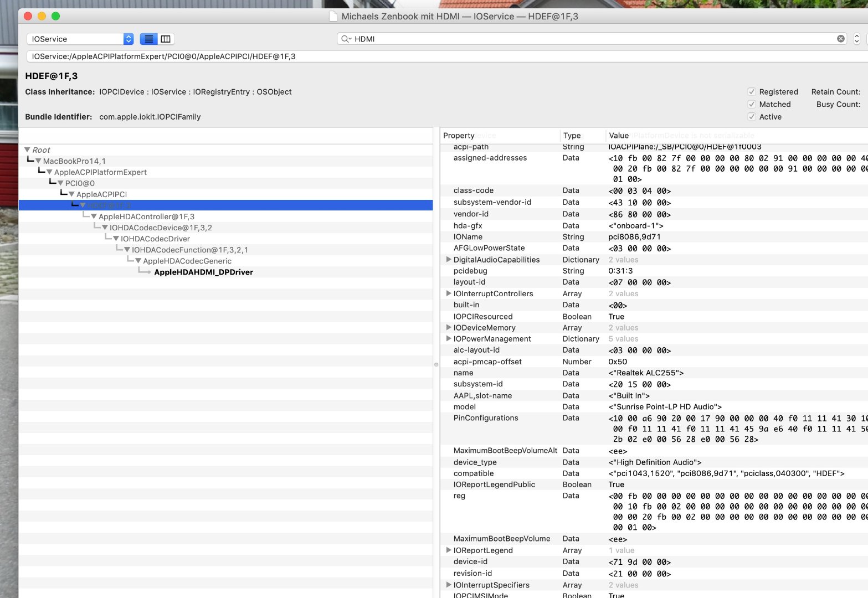The height and width of the screenshot is (598, 868).
Task: Expand the IOReportLegend property
Action: tap(449, 550)
